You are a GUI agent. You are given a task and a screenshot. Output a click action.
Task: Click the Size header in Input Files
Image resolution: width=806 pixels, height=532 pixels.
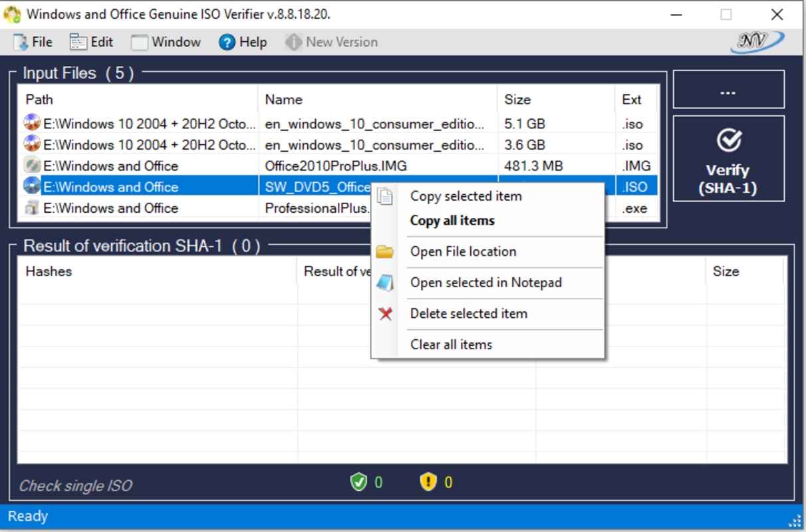pos(555,100)
